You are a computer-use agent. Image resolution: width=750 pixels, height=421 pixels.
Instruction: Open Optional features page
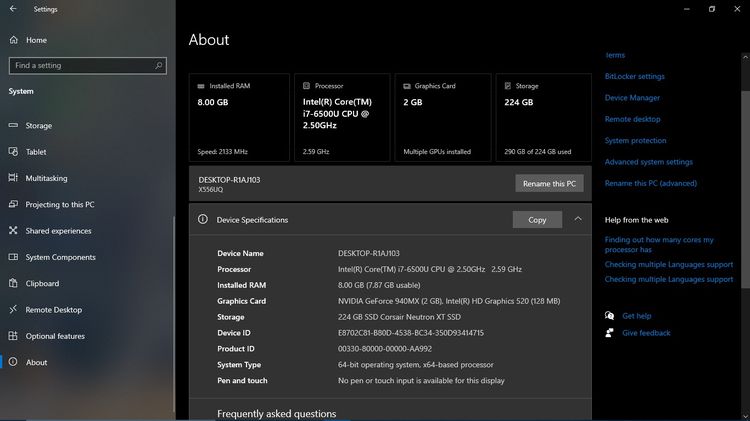[x=55, y=336]
